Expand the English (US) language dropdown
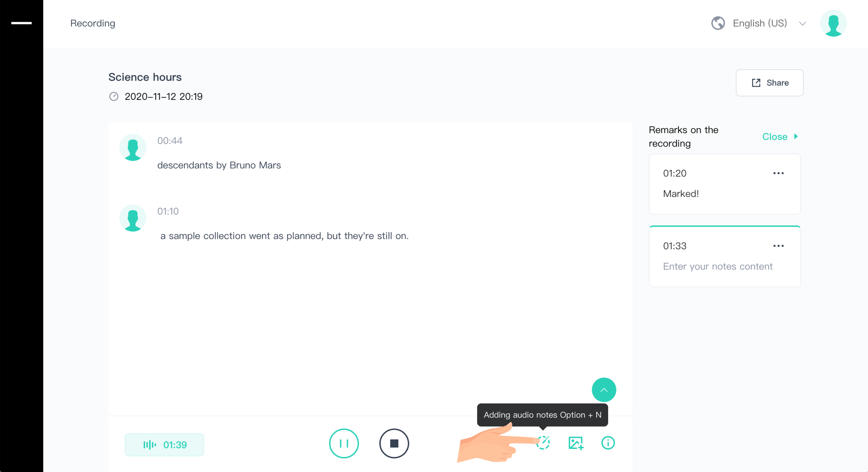The width and height of the screenshot is (868, 472). (x=802, y=24)
